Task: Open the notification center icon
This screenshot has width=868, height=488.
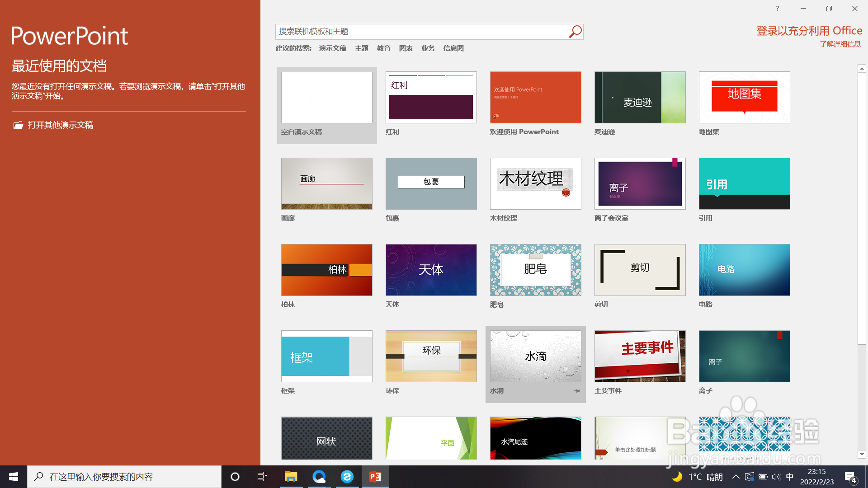Action: coord(850,477)
